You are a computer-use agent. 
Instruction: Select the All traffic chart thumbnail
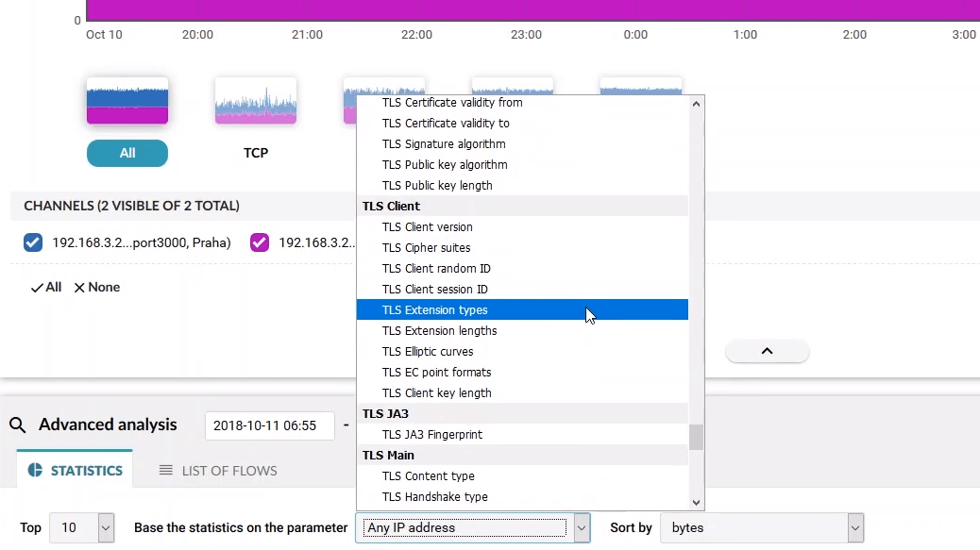127,101
